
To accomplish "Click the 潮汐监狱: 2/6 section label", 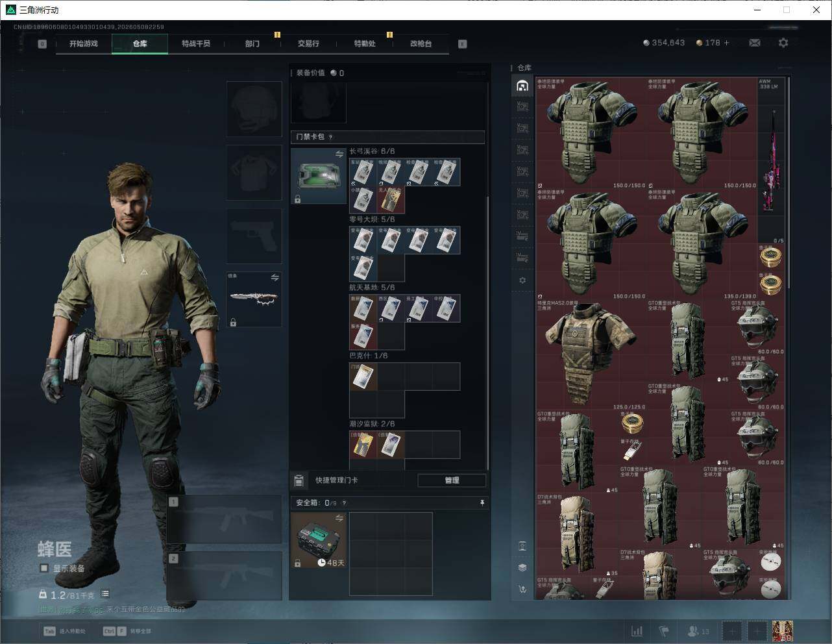I will 372,424.
